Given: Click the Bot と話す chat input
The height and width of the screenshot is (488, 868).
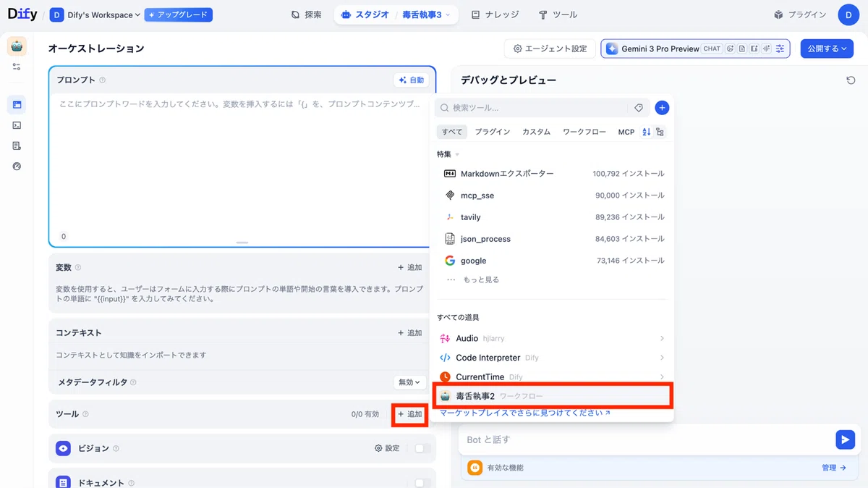Looking at the screenshot, I should pos(646,439).
